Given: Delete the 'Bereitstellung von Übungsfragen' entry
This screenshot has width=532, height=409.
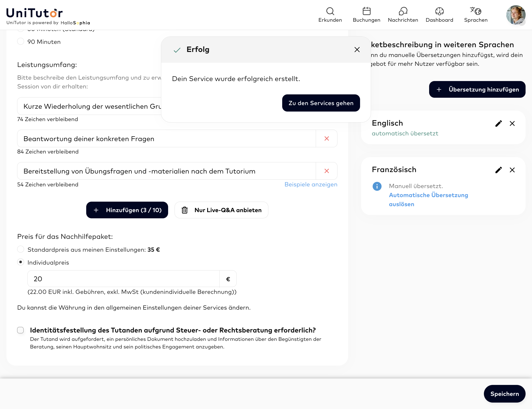Looking at the screenshot, I should (x=326, y=171).
